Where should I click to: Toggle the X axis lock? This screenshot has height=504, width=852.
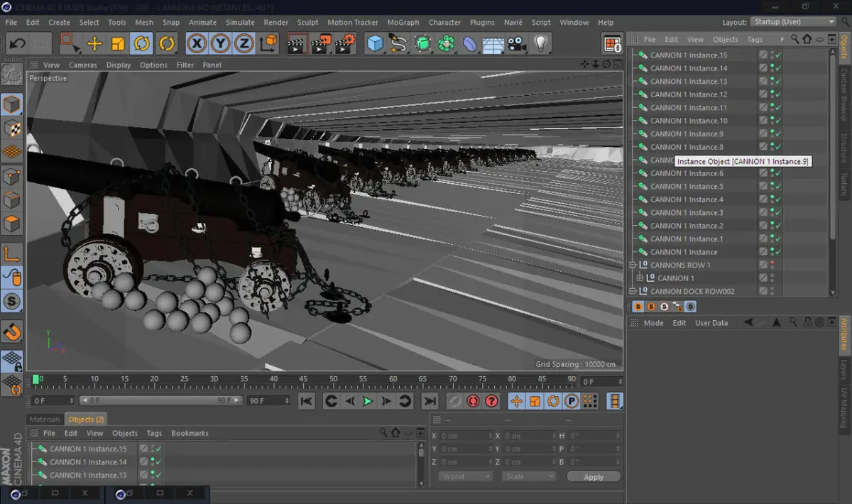(197, 44)
